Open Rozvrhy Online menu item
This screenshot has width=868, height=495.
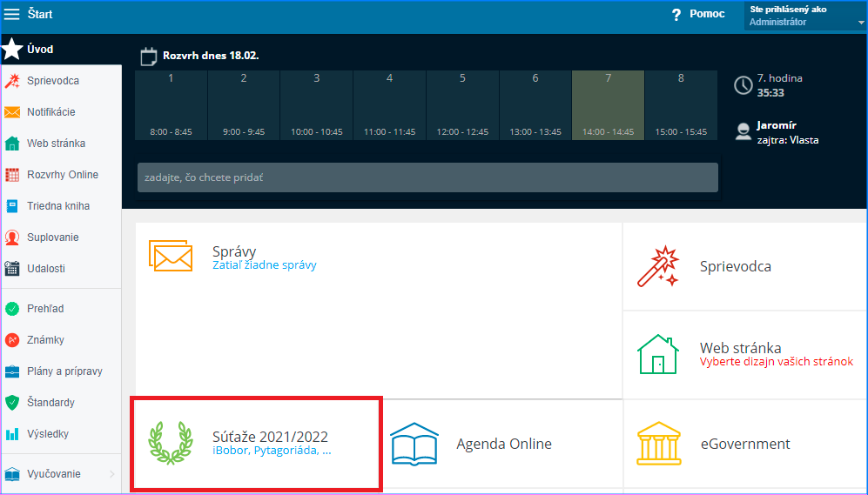[62, 175]
